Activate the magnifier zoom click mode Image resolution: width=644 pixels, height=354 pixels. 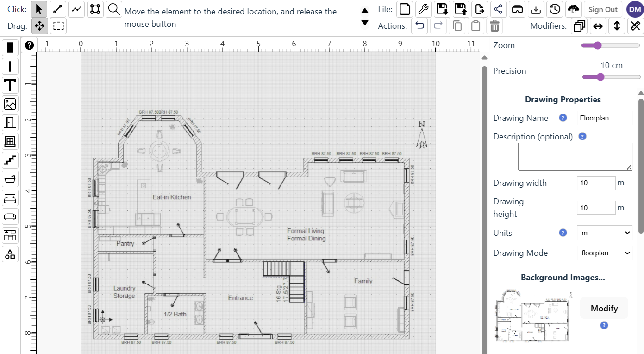click(114, 9)
